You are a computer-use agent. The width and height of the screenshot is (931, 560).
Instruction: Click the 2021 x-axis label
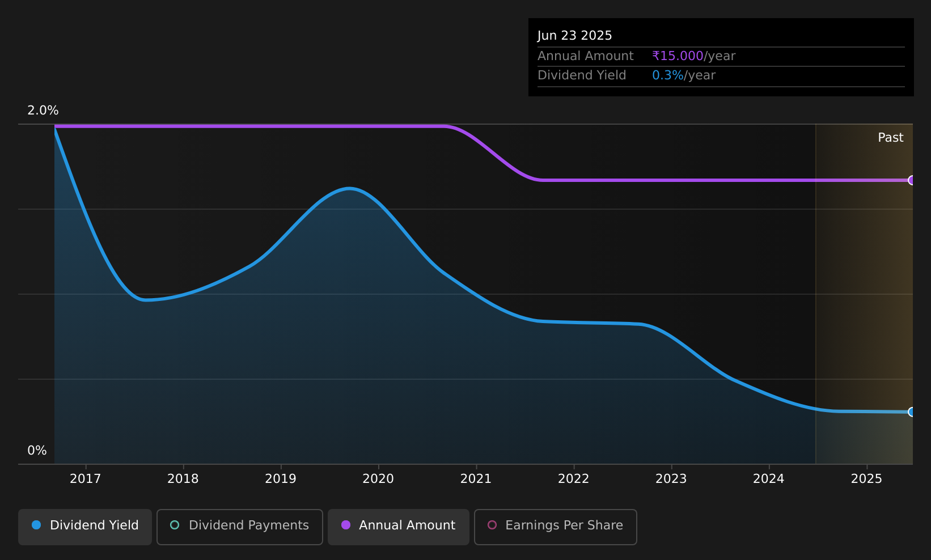(x=476, y=479)
